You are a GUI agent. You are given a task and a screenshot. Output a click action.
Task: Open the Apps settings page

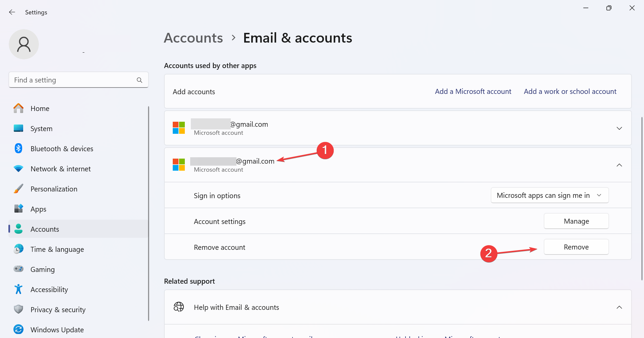(x=38, y=209)
